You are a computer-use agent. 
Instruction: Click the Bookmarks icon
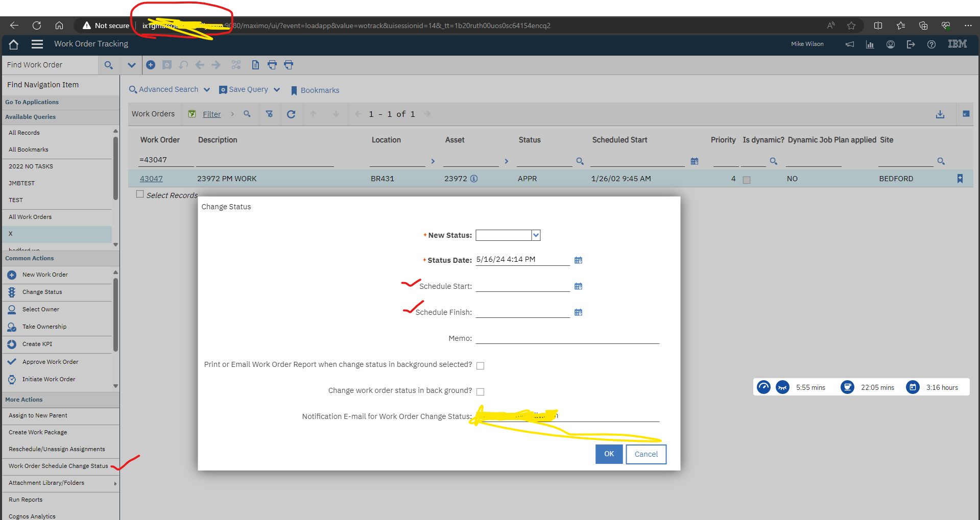[294, 90]
